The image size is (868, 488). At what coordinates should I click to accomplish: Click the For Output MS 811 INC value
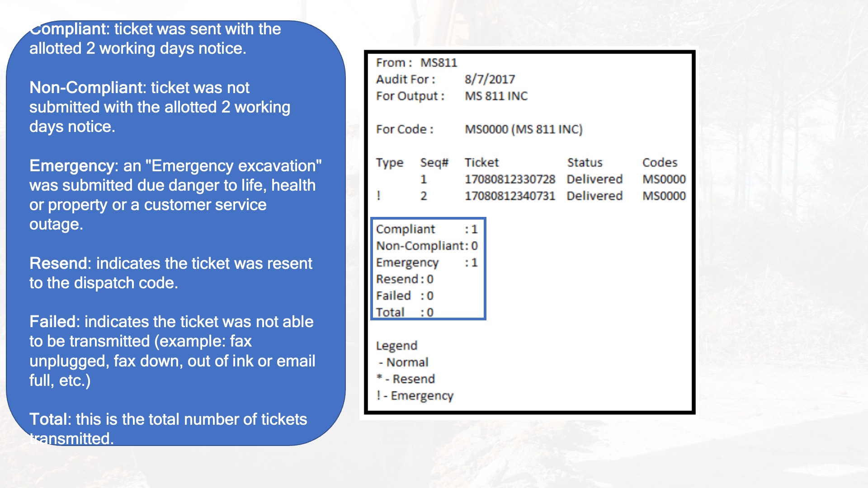[496, 96]
